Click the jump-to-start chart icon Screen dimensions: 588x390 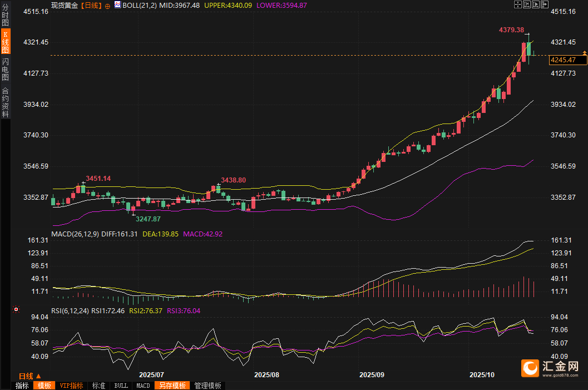(x=527, y=4)
